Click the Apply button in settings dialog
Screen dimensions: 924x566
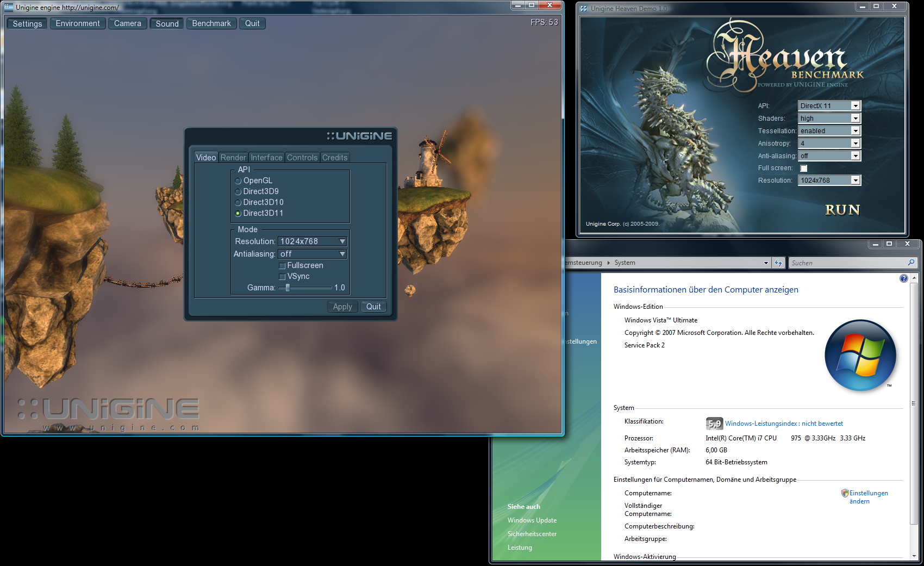pyautogui.click(x=342, y=307)
